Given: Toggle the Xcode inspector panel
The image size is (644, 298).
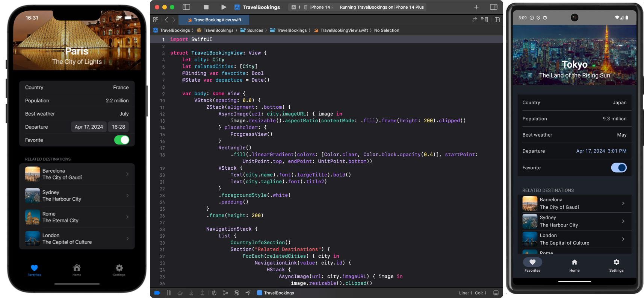Looking at the screenshot, I should [x=494, y=7].
